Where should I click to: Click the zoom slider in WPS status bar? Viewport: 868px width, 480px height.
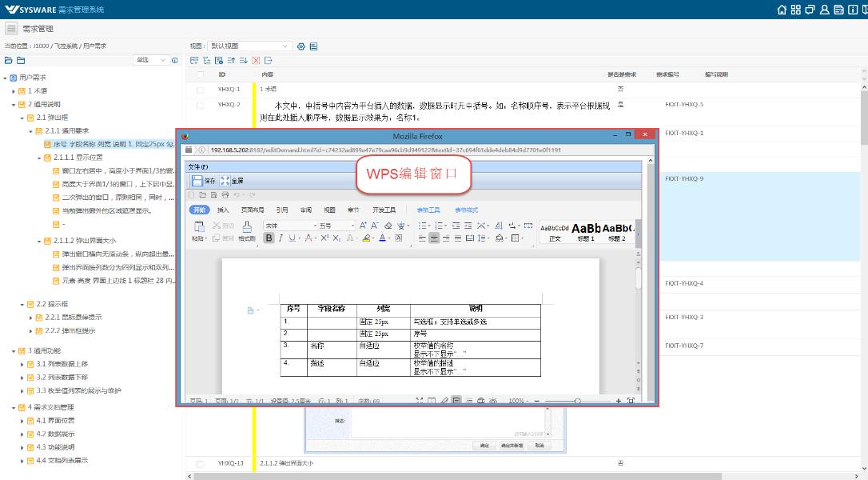point(578,400)
